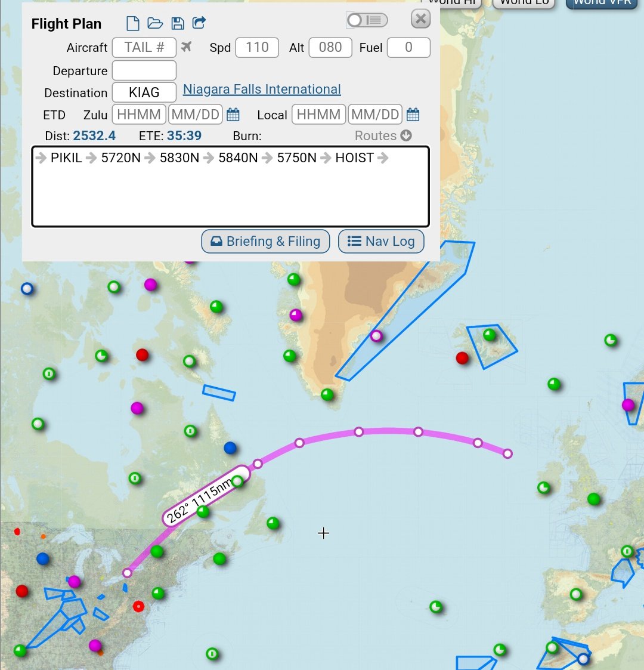Viewport: 644px width, 670px height.
Task: Open a saved flight plan folder
Action: (x=155, y=23)
